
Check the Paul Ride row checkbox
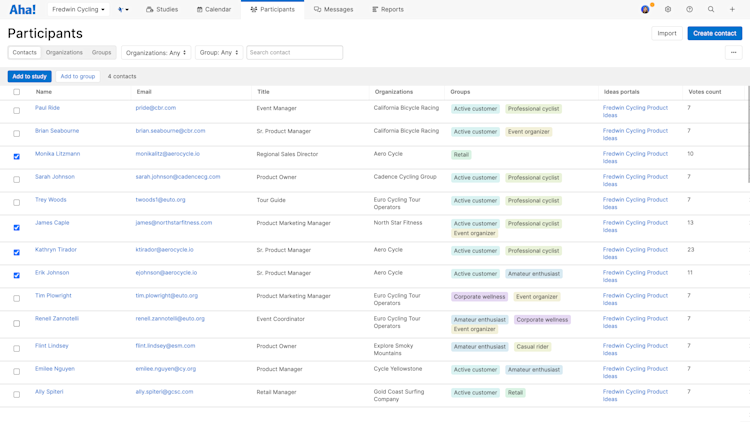pos(17,111)
